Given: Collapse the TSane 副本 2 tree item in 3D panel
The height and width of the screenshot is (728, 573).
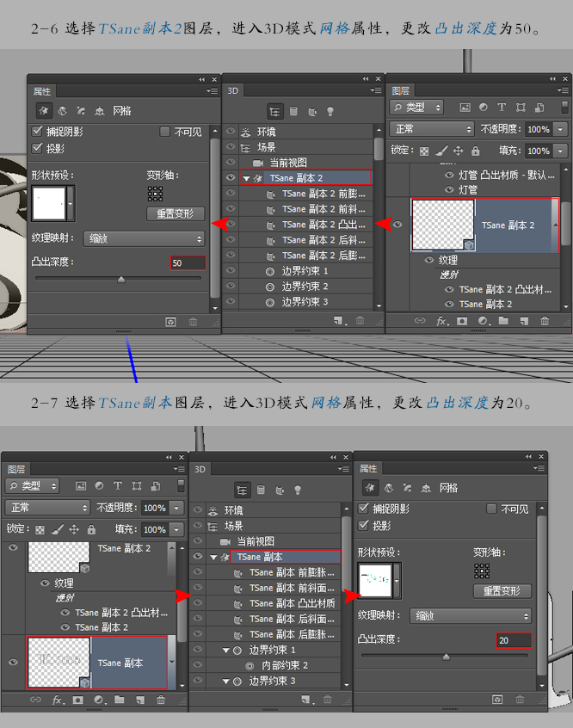Looking at the screenshot, I should (x=246, y=178).
